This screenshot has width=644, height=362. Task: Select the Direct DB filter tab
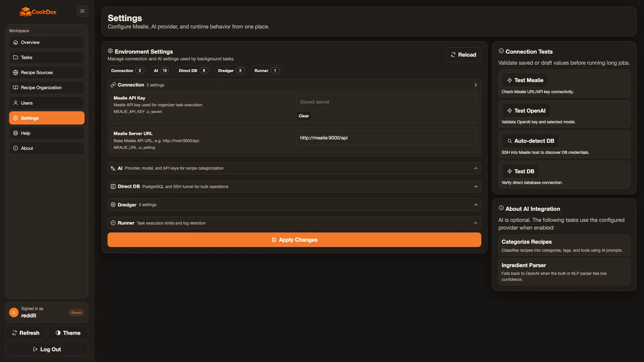coord(194,70)
